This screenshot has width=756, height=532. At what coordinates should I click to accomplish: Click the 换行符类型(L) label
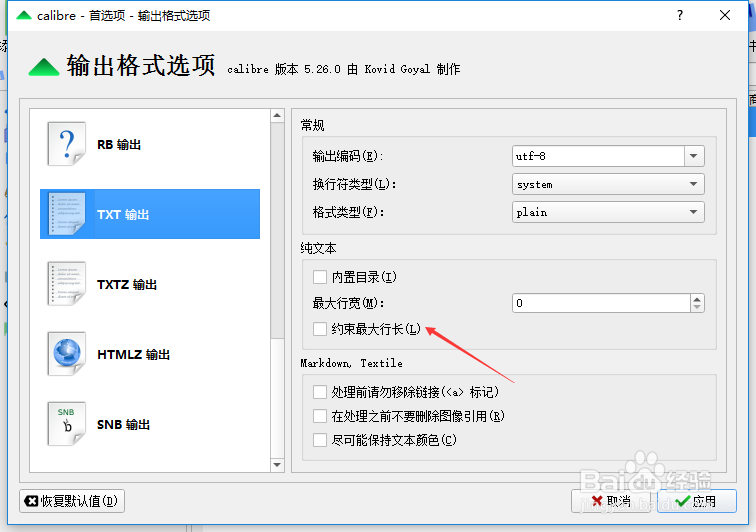(x=354, y=184)
